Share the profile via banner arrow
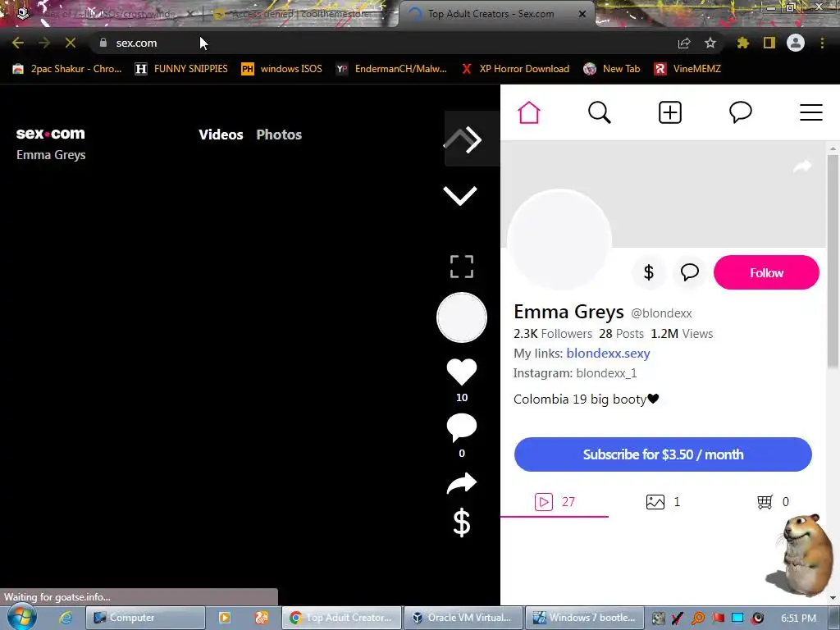This screenshot has height=630, width=840. click(x=802, y=166)
